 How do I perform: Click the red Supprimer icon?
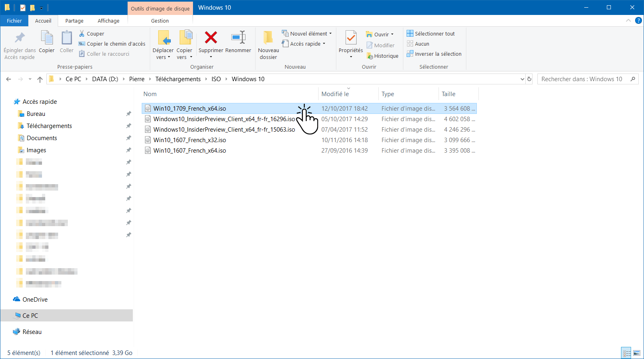pos(211,38)
